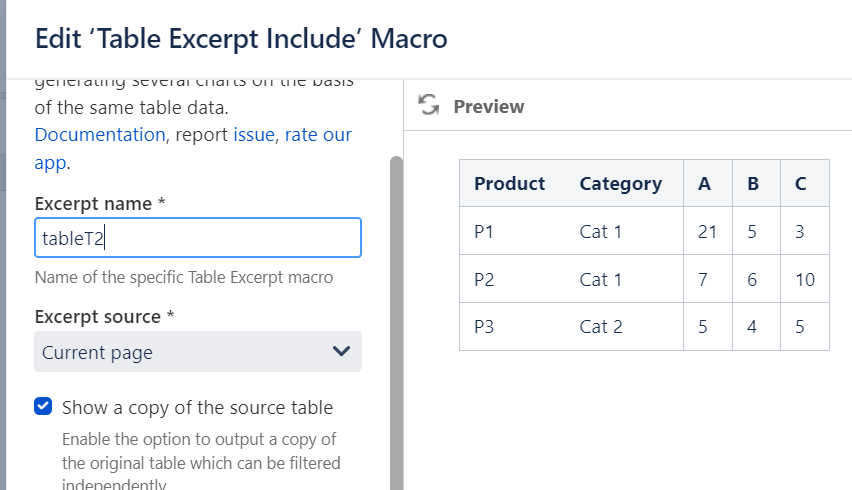Click the dropdown chevron beside Current page
Image resolution: width=852 pixels, height=490 pixels.
tap(341, 352)
